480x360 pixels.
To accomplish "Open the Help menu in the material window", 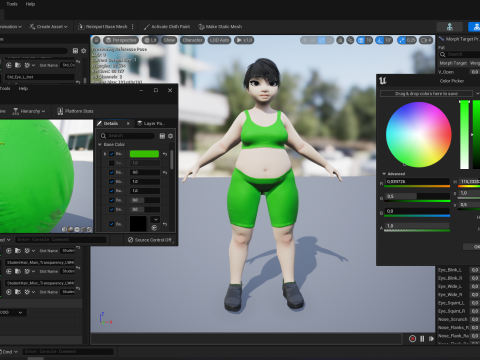I will coord(23,88).
